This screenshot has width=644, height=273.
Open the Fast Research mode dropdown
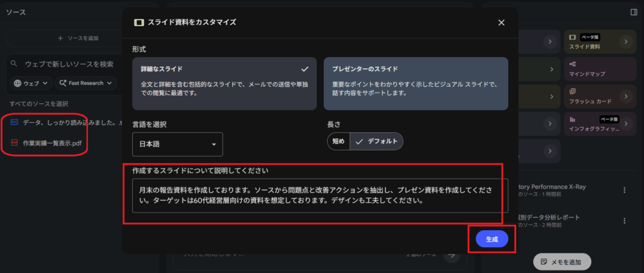tap(86, 83)
